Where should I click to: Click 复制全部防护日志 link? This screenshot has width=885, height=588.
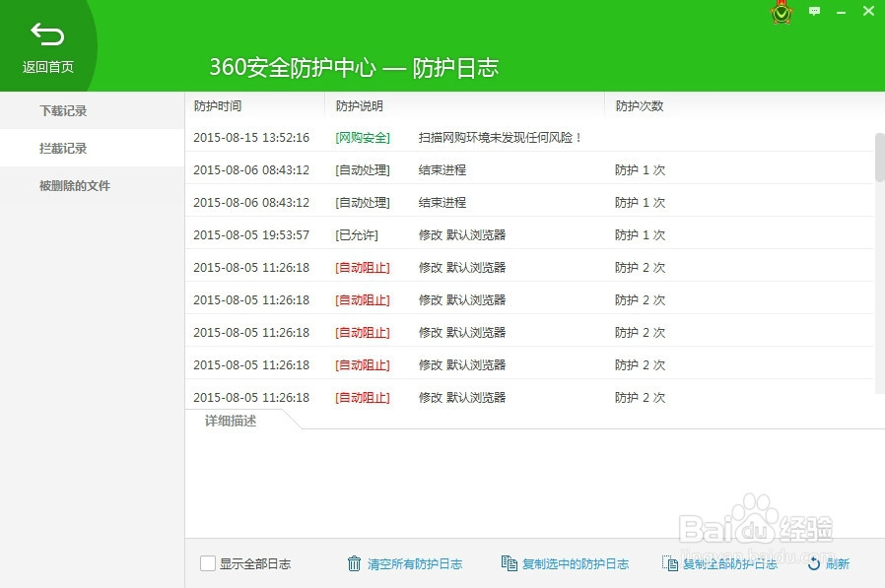[730, 563]
